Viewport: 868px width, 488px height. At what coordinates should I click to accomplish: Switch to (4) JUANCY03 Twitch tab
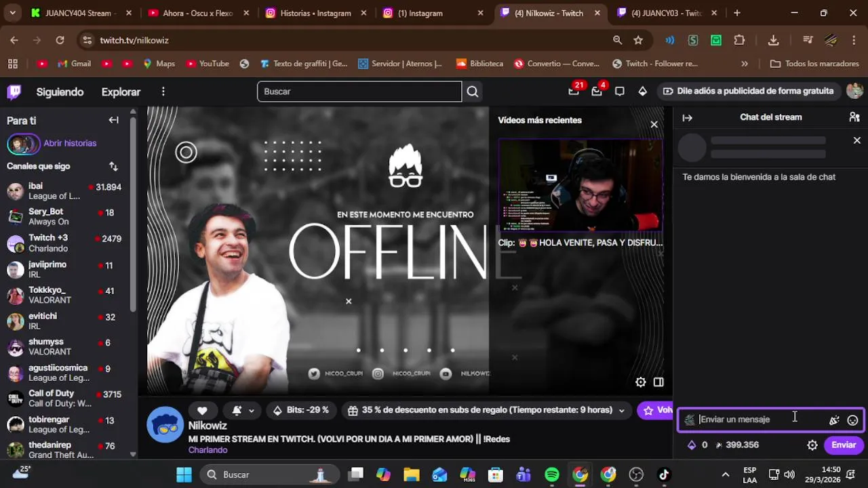pos(667,13)
